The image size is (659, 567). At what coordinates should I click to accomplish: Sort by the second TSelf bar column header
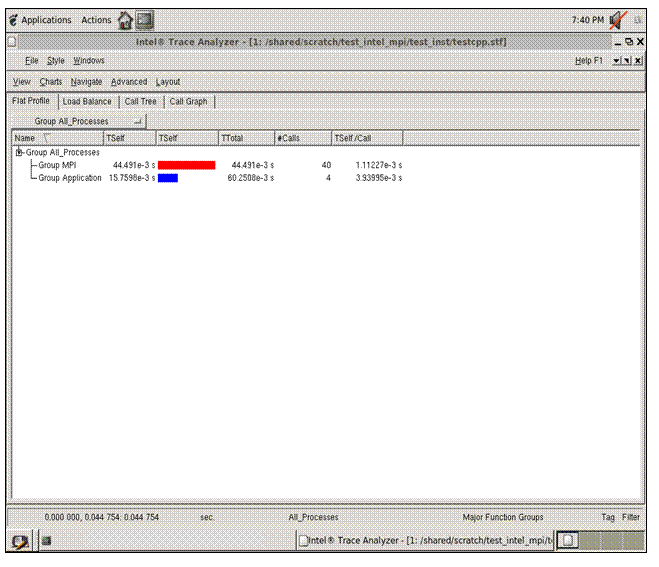point(187,138)
